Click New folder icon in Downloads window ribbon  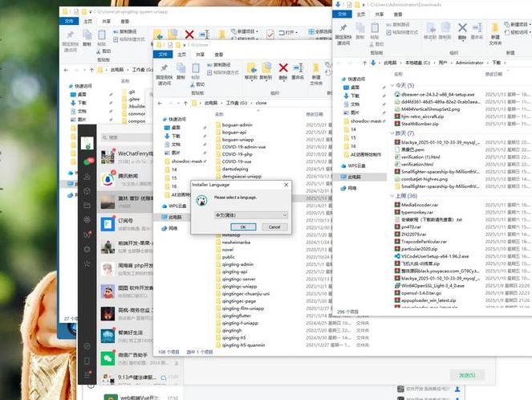495,27
